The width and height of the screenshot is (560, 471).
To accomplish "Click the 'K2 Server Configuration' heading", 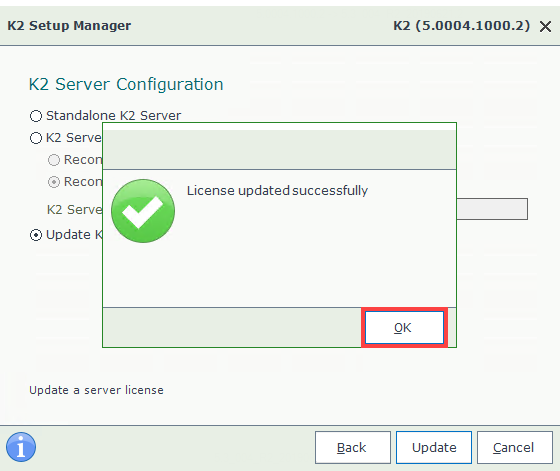I will [x=126, y=84].
